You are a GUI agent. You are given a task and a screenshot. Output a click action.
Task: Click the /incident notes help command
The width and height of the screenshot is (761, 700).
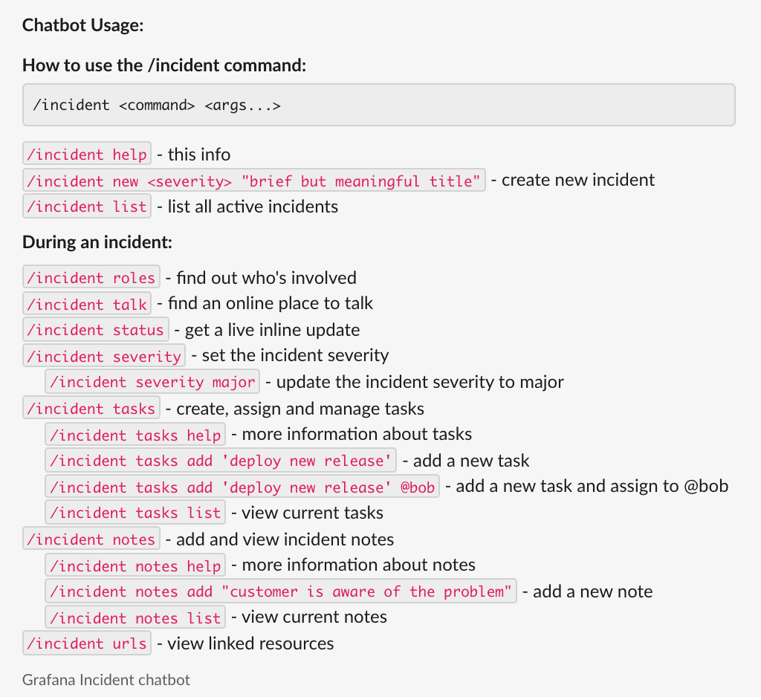click(x=135, y=565)
